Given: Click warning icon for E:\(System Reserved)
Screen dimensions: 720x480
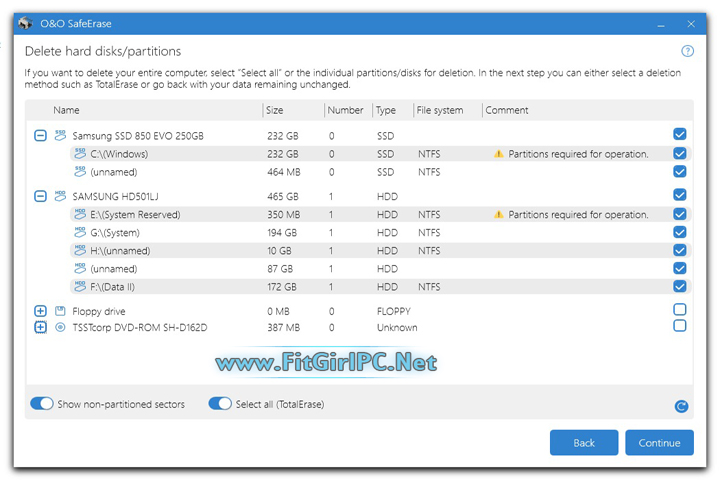Looking at the screenshot, I should (497, 214).
